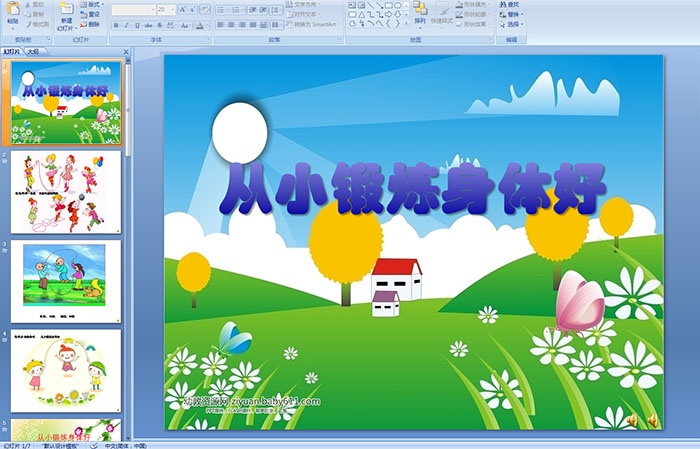700x449 pixels.
Task: Decrease list indent level icon
Action: (x=253, y=9)
